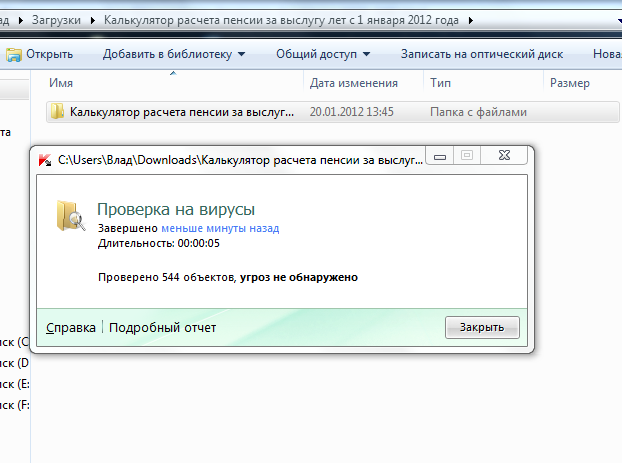Expand the Добавить в библиотеку dropdown
The image size is (622, 463).
[x=241, y=54]
